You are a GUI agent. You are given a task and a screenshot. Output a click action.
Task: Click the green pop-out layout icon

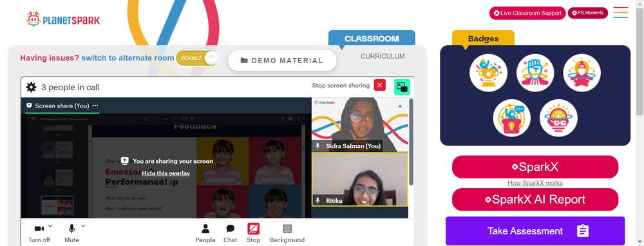point(402,87)
